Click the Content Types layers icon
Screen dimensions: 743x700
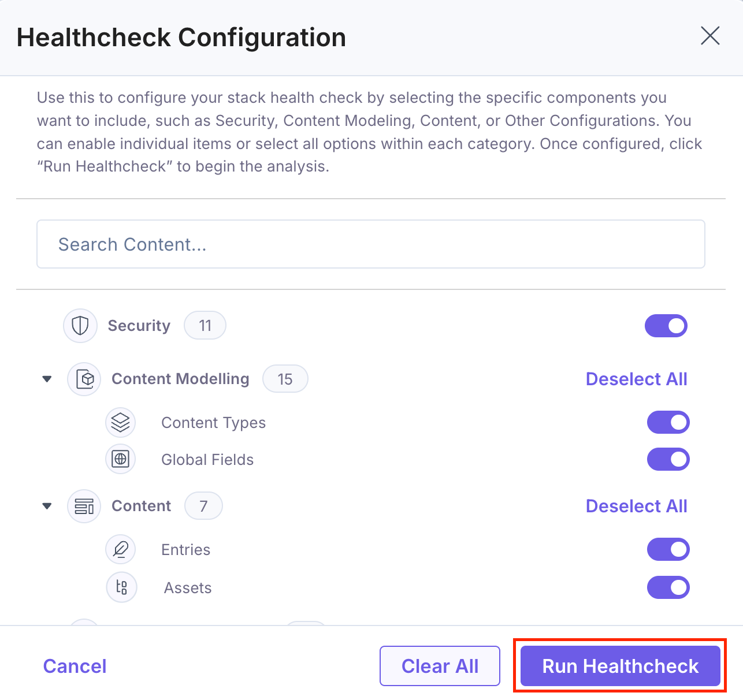pyautogui.click(x=121, y=422)
